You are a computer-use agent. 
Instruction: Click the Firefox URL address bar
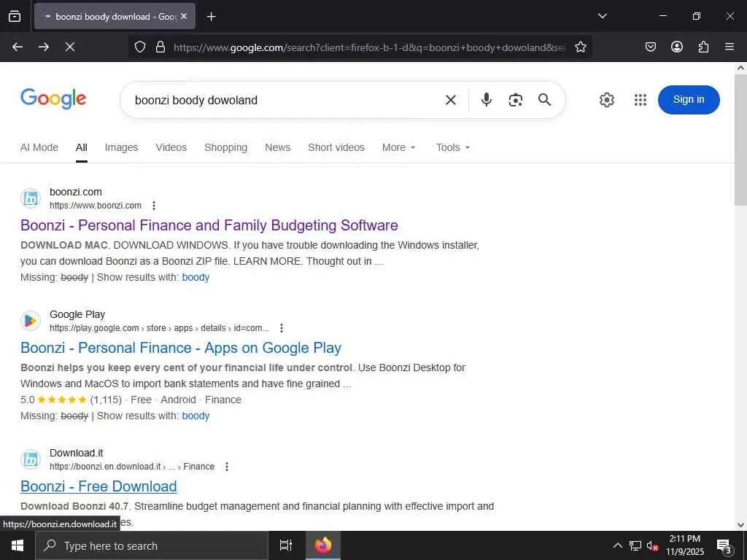[x=369, y=47]
